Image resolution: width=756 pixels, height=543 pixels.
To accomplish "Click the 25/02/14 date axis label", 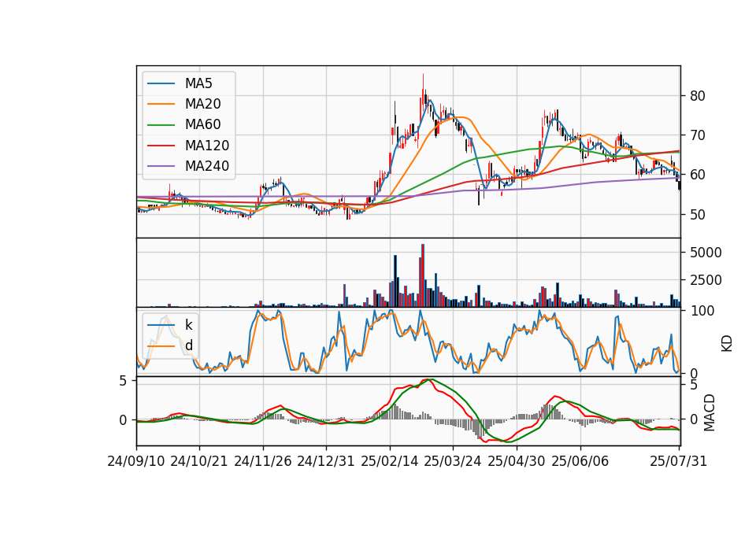I will tap(390, 461).
